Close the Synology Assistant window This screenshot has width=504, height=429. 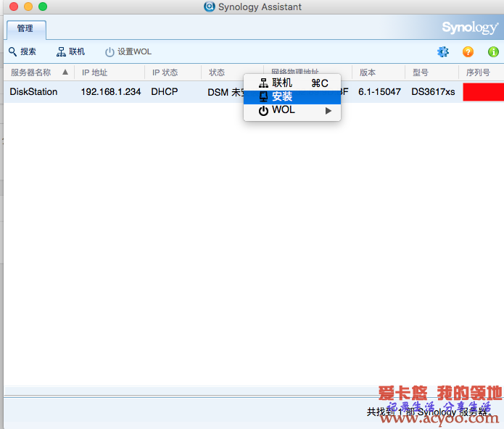14,7
